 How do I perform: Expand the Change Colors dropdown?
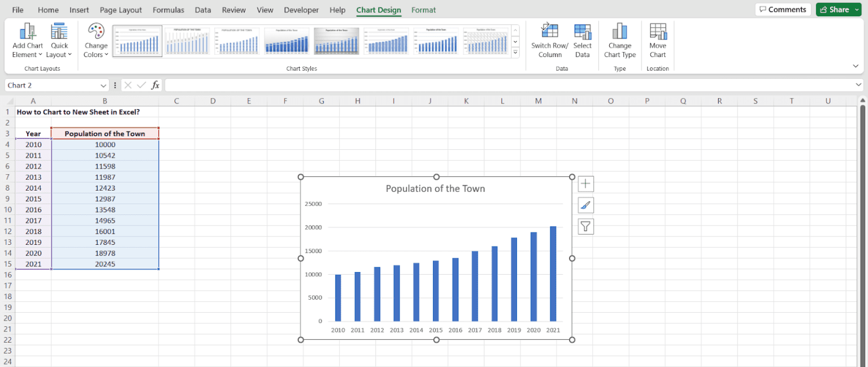96,40
